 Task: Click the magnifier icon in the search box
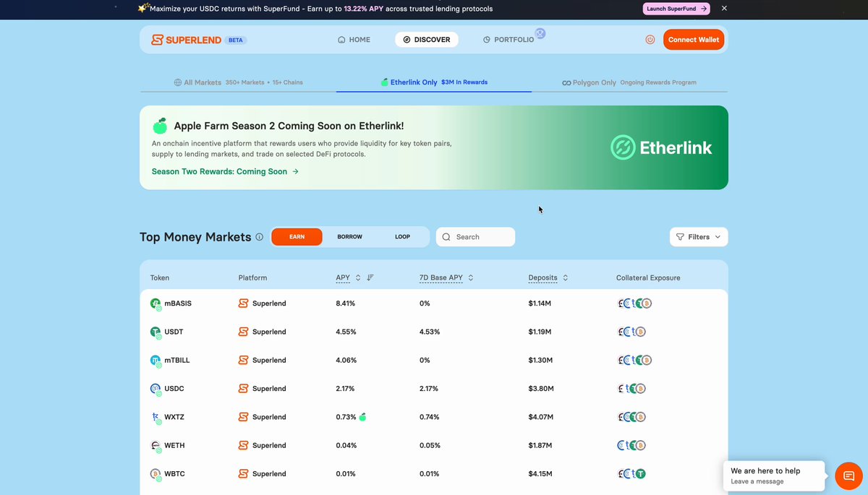[x=446, y=237]
